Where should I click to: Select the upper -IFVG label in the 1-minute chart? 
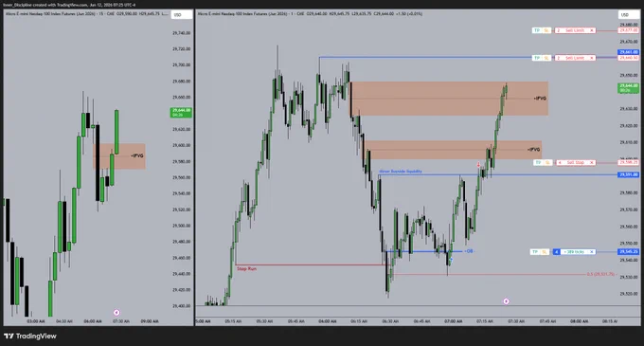coord(540,99)
